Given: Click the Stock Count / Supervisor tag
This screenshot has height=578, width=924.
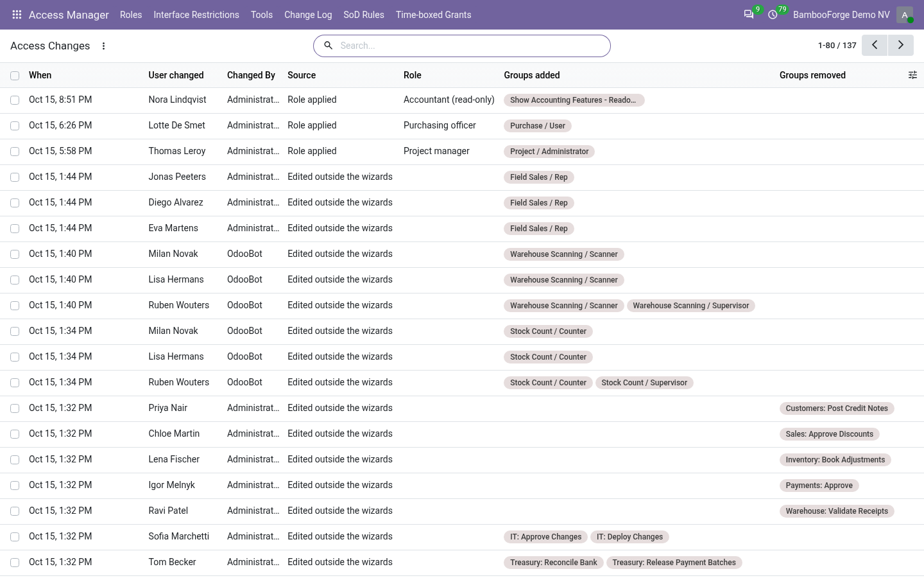Looking at the screenshot, I should pyautogui.click(x=644, y=383).
